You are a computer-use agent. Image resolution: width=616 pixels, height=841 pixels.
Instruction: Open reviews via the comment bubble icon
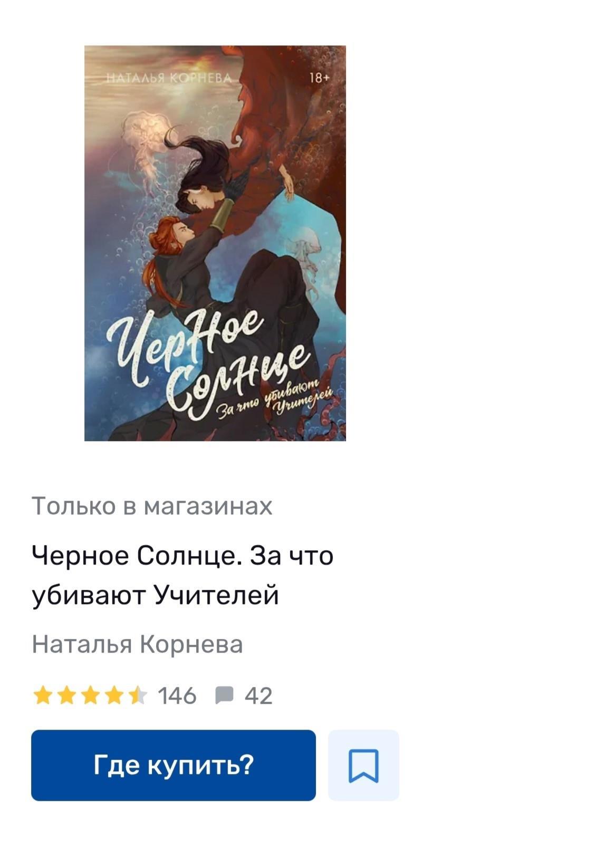point(224,695)
